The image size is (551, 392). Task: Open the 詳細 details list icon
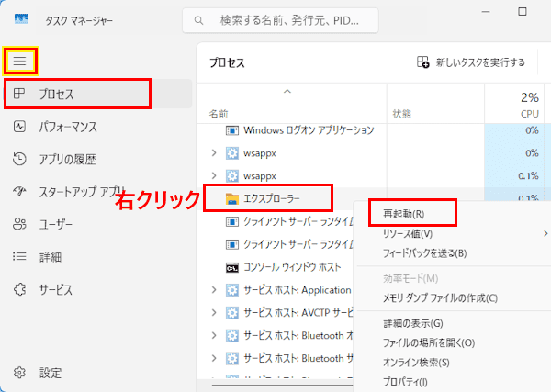(x=20, y=257)
